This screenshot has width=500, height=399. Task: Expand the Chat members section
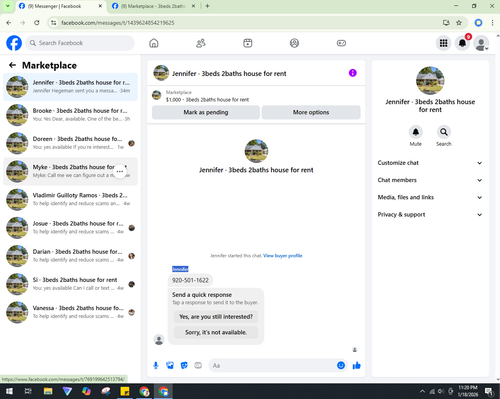click(430, 180)
